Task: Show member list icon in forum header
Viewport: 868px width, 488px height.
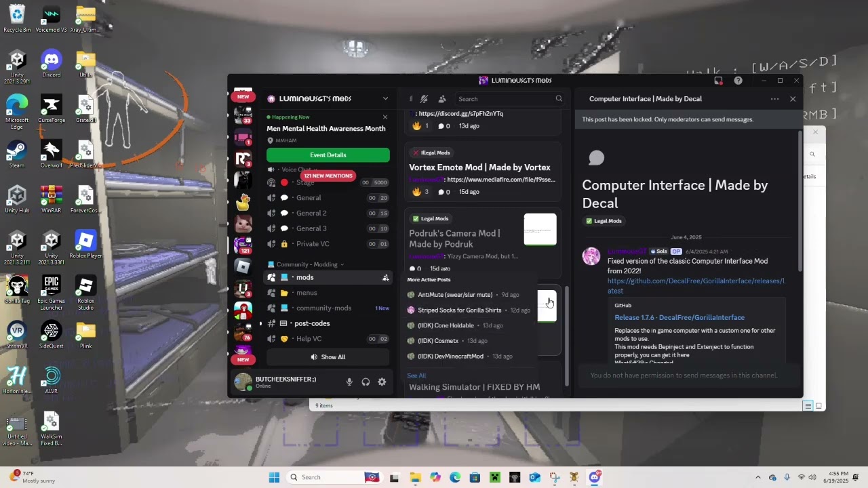Action: coord(442,99)
